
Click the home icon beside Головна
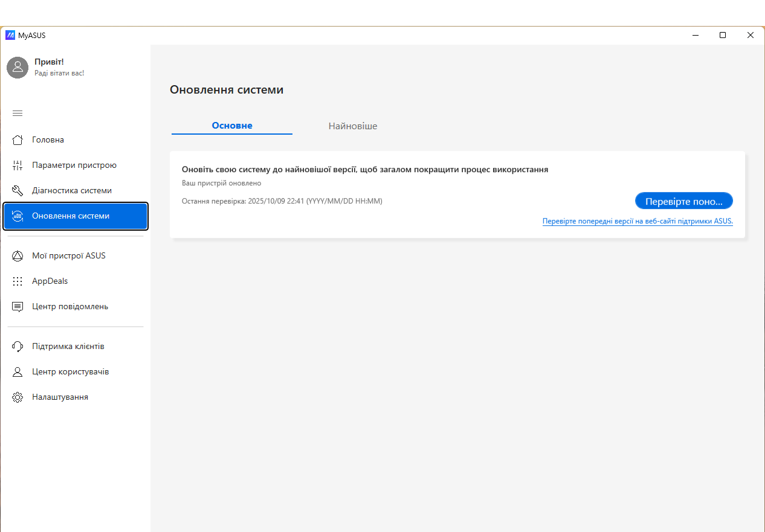(18, 140)
